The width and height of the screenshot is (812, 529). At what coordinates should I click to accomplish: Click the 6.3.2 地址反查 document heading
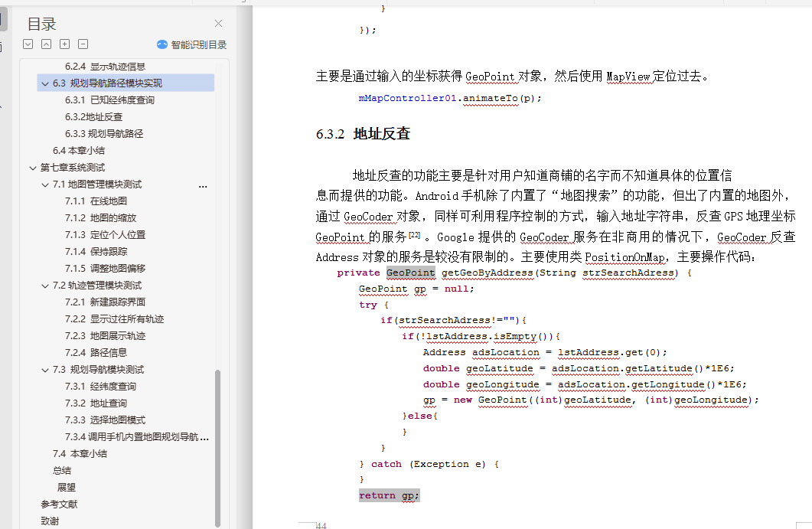363,134
